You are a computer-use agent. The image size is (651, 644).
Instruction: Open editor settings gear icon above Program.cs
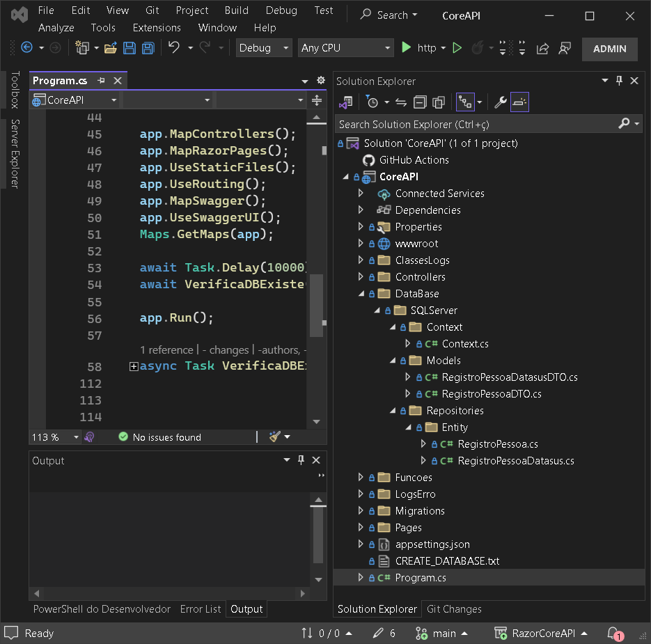click(x=321, y=80)
